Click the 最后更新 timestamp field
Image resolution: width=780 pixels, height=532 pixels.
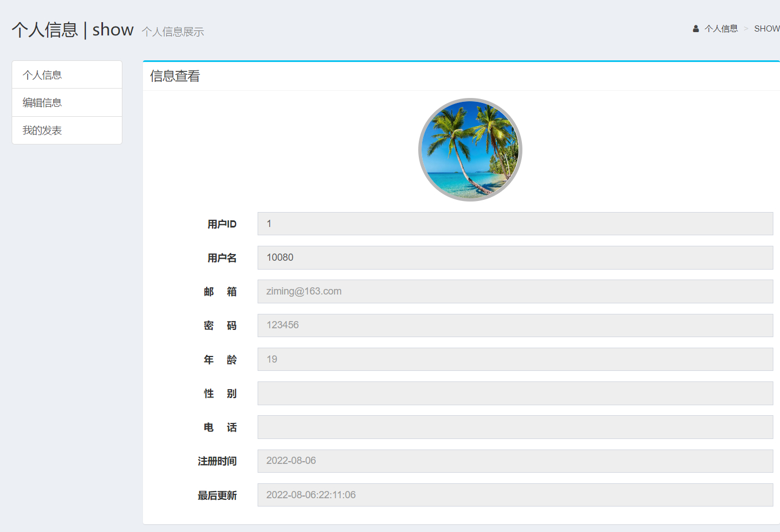[x=515, y=494]
